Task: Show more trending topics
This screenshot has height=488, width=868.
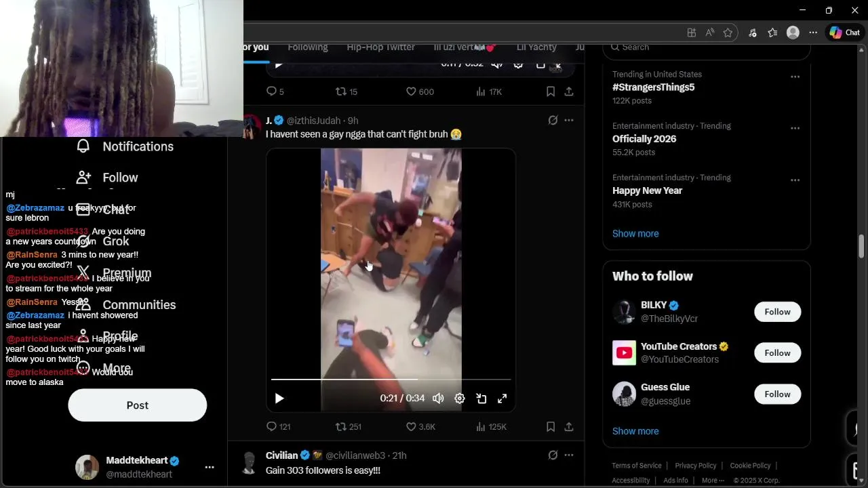Action: (x=635, y=233)
